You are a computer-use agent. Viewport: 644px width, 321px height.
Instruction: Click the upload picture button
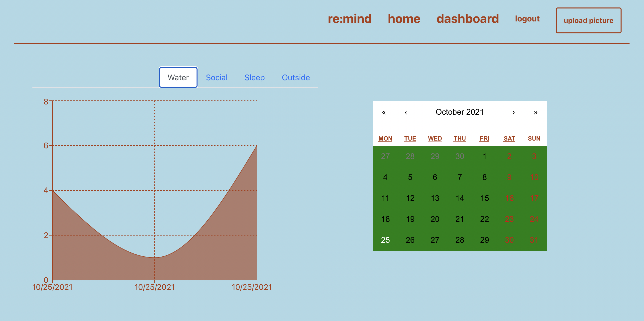pos(588,19)
